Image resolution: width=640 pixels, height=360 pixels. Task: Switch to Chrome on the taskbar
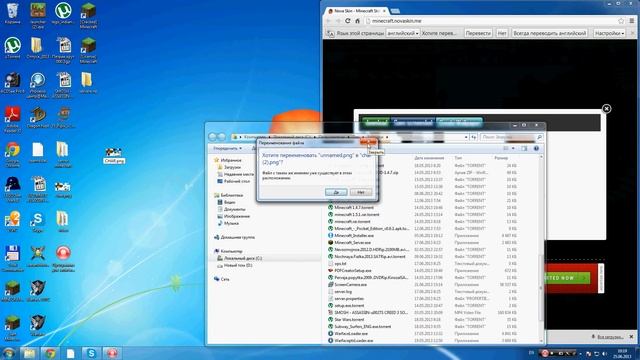pos(50,353)
